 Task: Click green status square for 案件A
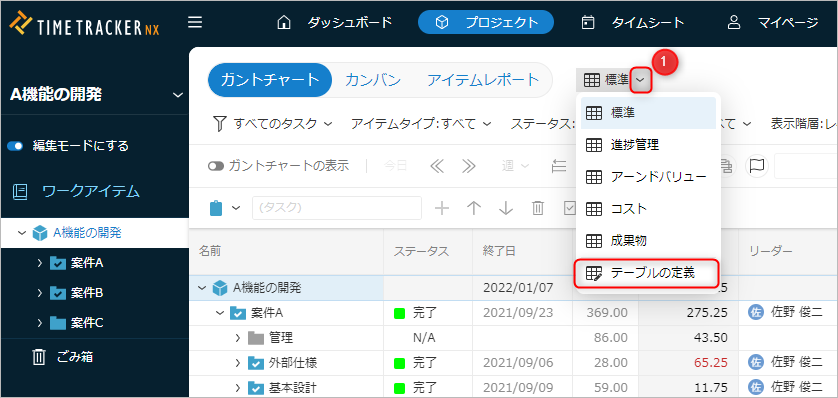(x=399, y=313)
